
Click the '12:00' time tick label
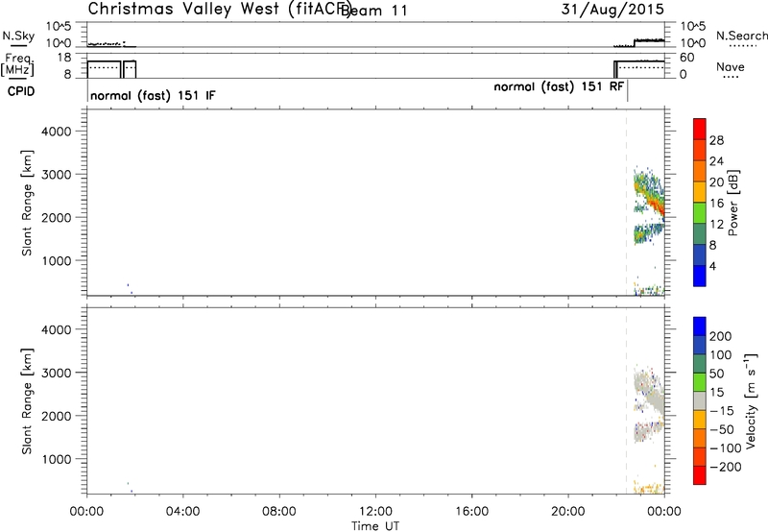[375, 512]
